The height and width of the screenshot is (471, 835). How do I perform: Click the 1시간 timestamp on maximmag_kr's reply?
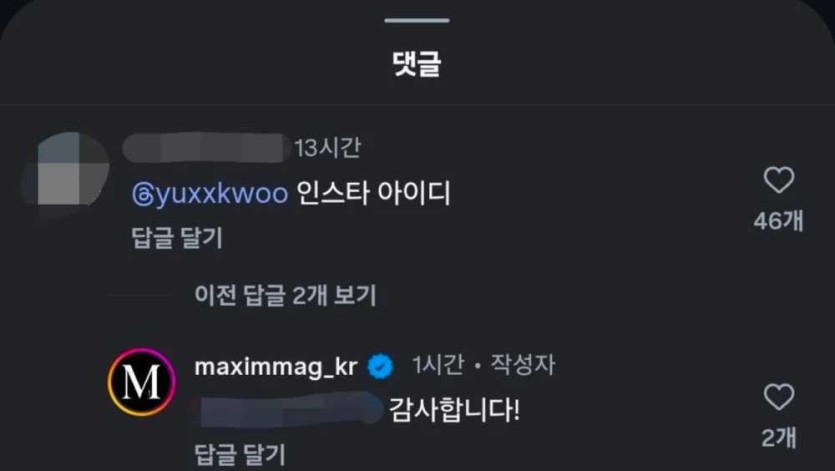438,364
